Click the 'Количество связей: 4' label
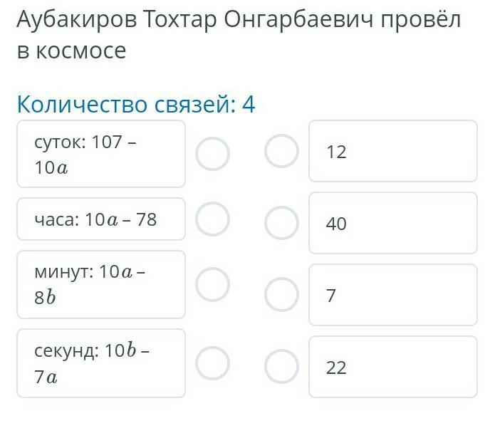The image size is (495, 448). coord(135,105)
